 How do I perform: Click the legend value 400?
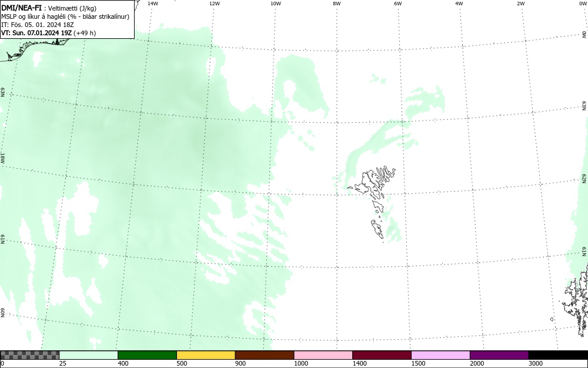tap(123, 363)
